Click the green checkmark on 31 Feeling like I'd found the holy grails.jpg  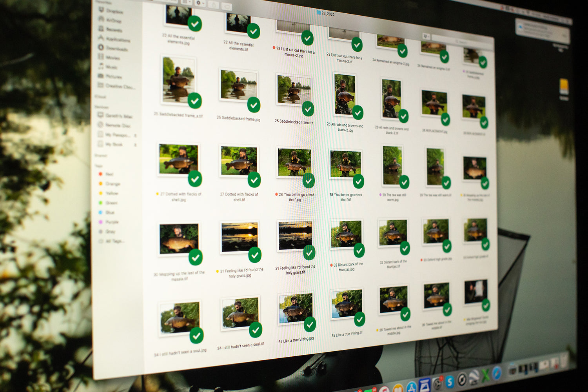click(255, 255)
